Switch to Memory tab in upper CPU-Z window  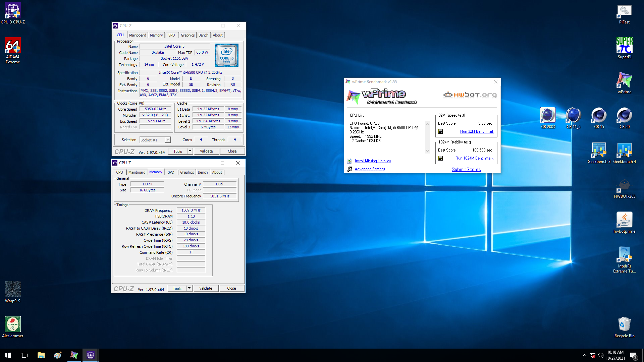[x=156, y=35]
